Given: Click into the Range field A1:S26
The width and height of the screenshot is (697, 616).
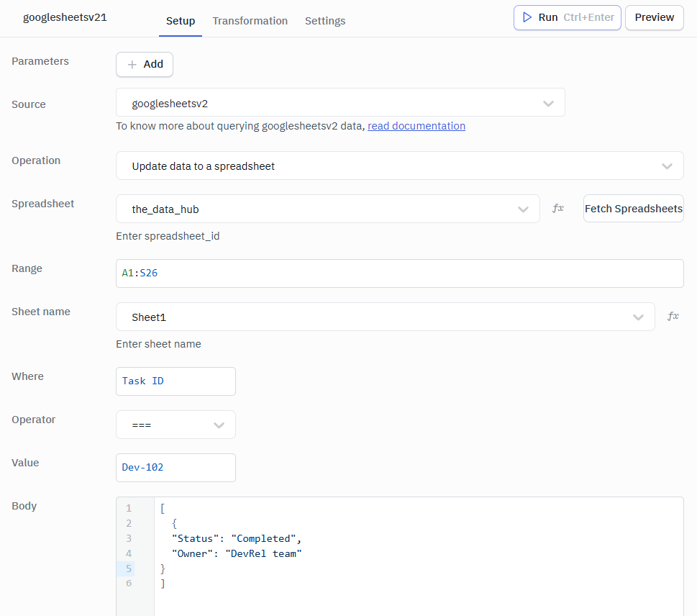Looking at the screenshot, I should pos(399,273).
